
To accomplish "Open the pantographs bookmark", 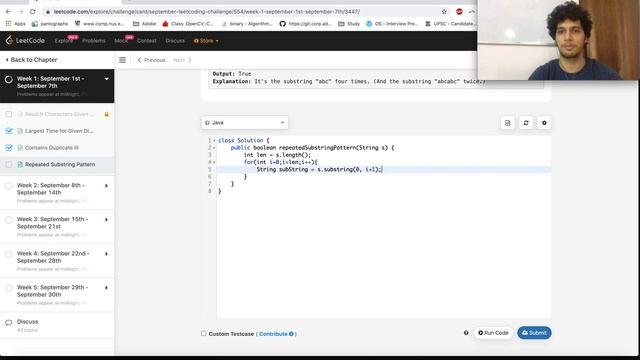I will [x=50, y=24].
